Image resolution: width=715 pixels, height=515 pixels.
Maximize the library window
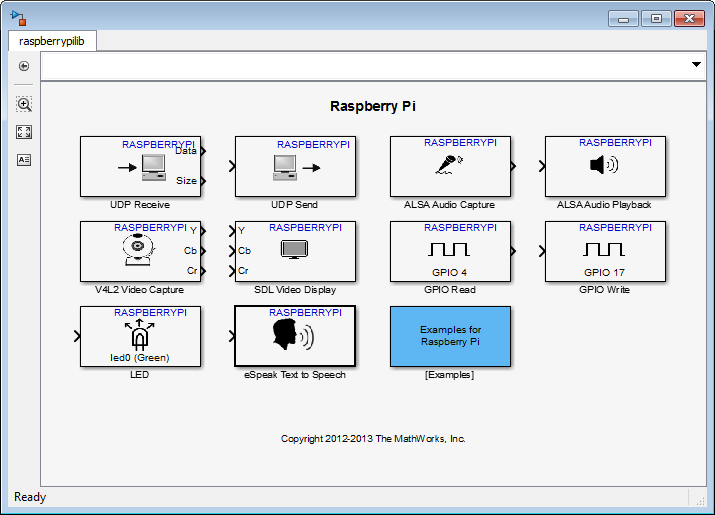(x=656, y=19)
